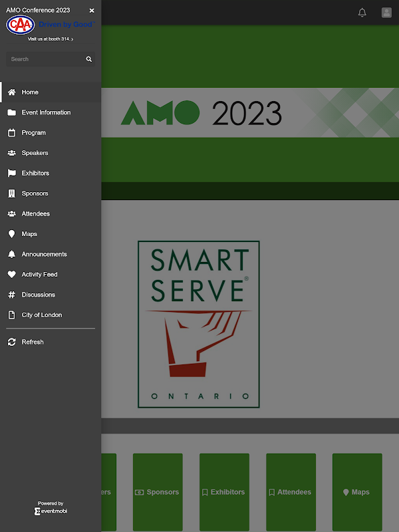
Task: Click the Exhibitors tile bookmark icon
Action: pos(205,492)
